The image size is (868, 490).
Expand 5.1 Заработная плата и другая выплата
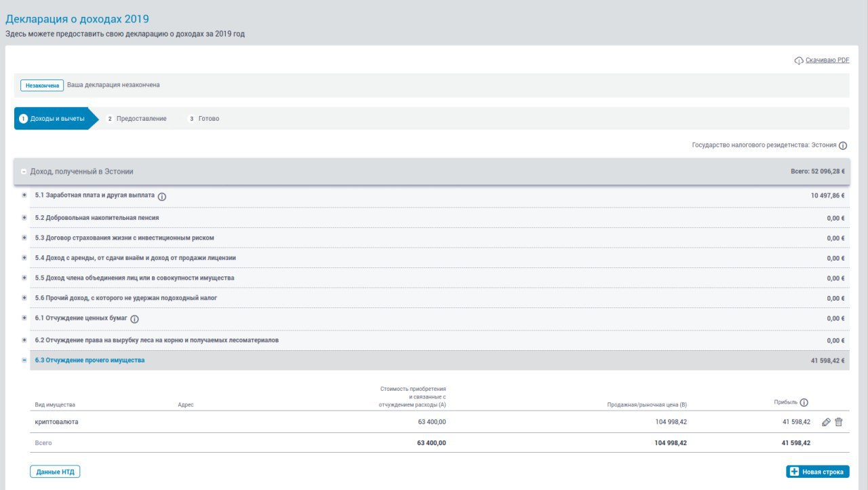(x=24, y=195)
